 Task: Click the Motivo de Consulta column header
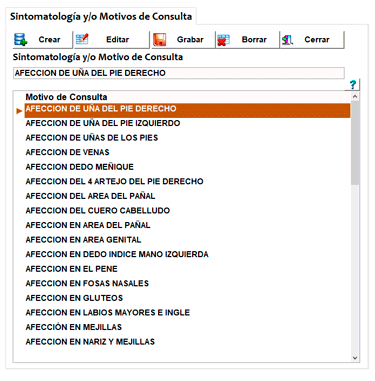pos(66,97)
